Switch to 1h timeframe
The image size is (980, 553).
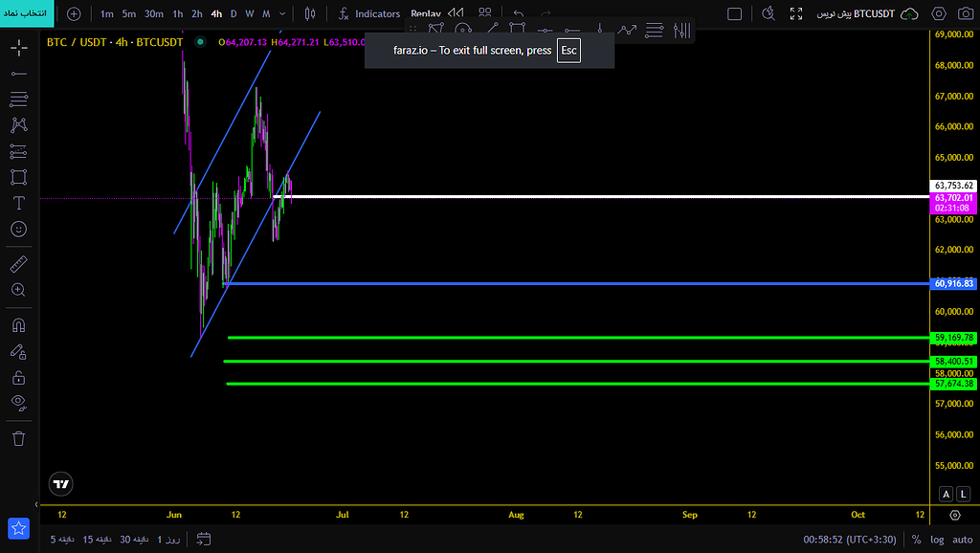pyautogui.click(x=177, y=13)
